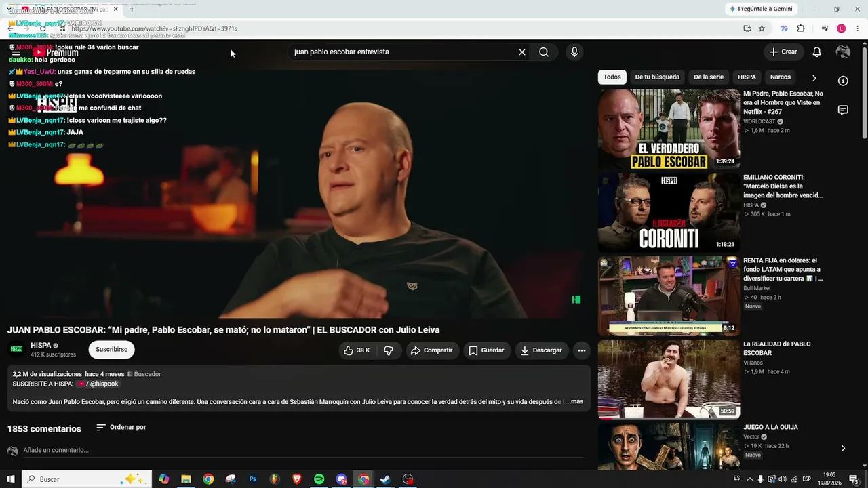Clear the YouTube search box text

point(522,52)
